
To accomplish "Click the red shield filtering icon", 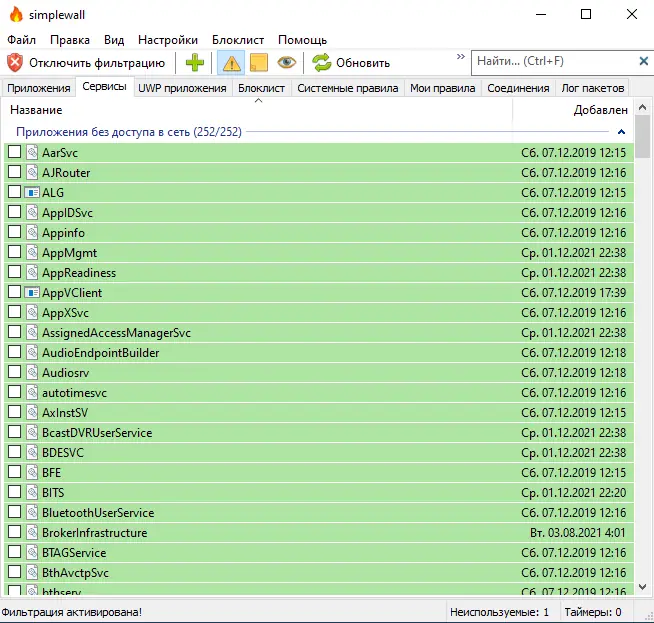I will [x=15, y=63].
